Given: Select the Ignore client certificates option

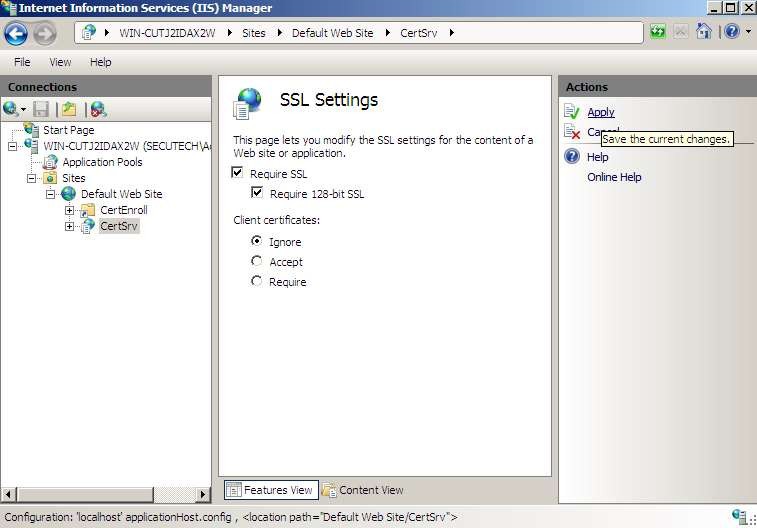Looking at the screenshot, I should (256, 240).
